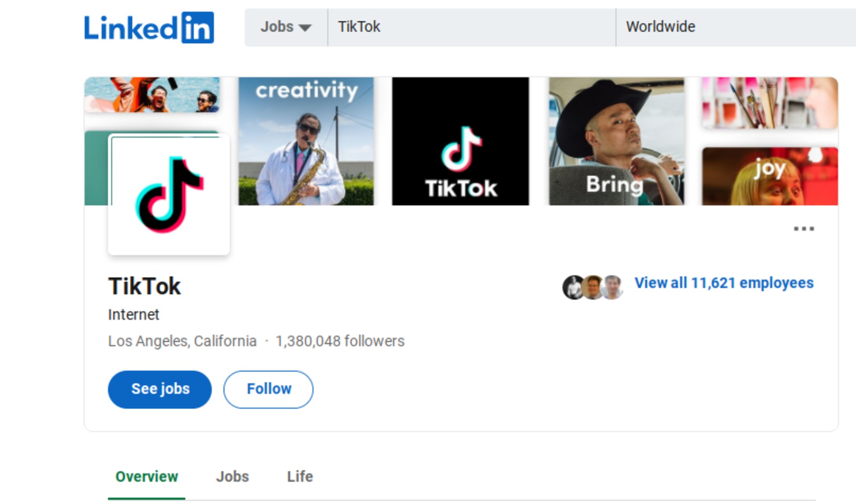Click the TikTok search input field

click(471, 27)
